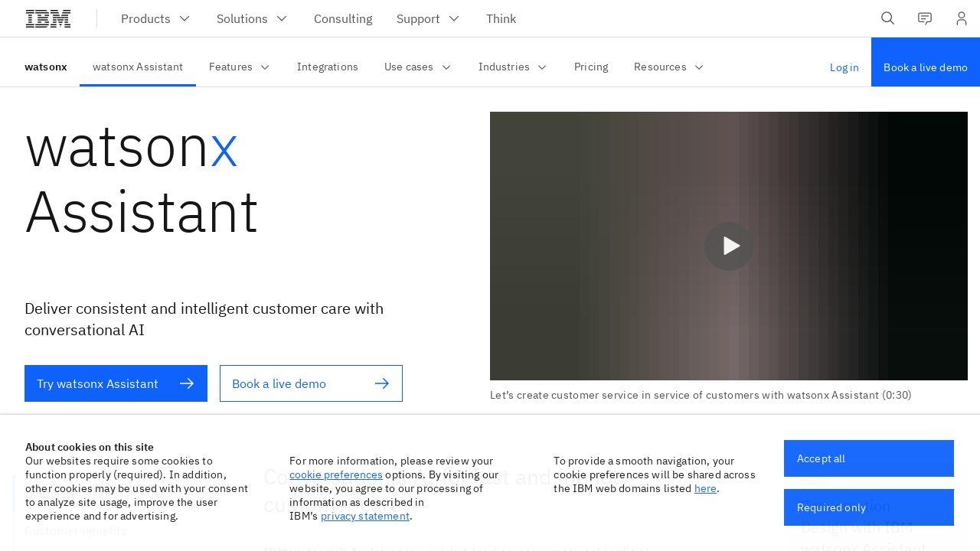The height and width of the screenshot is (551, 980).
Task: Open the Pricing tab
Action: point(591,67)
